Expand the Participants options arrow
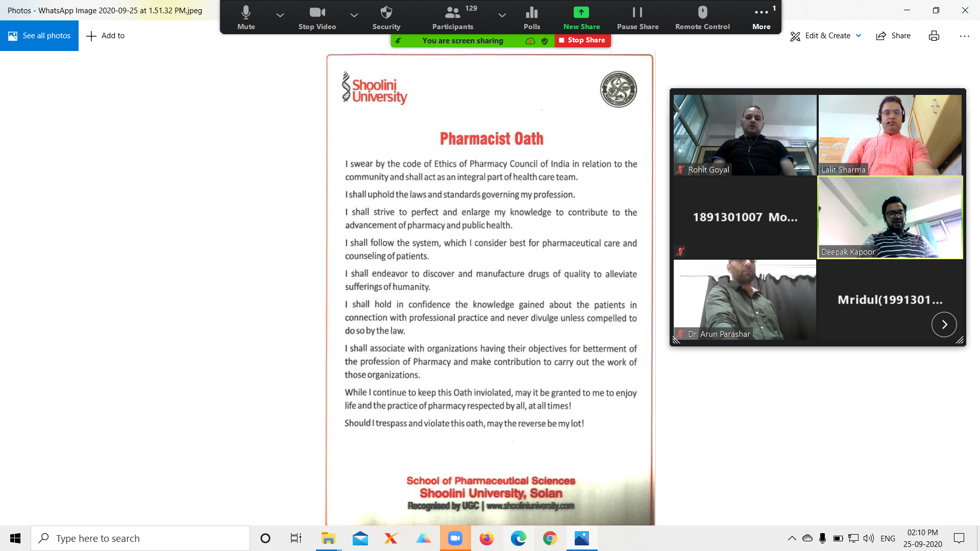Viewport: 980px width, 551px height. [x=502, y=15]
